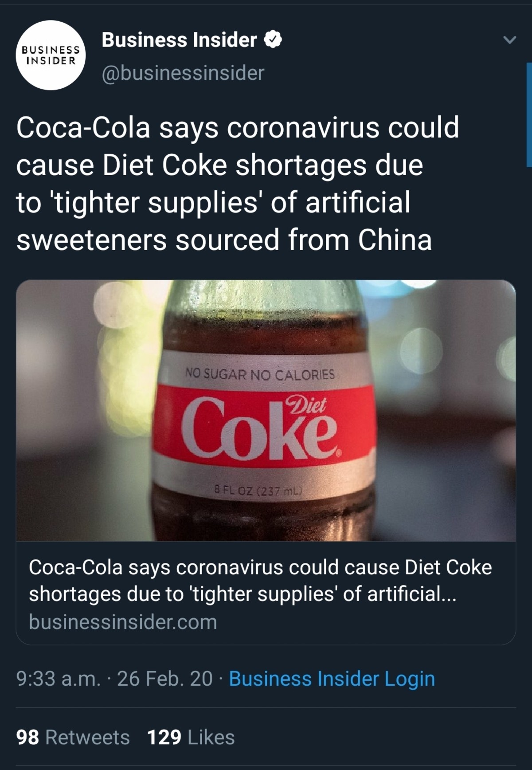Tap the 'NO SUGAR NO CALORIES' label text

(x=260, y=374)
